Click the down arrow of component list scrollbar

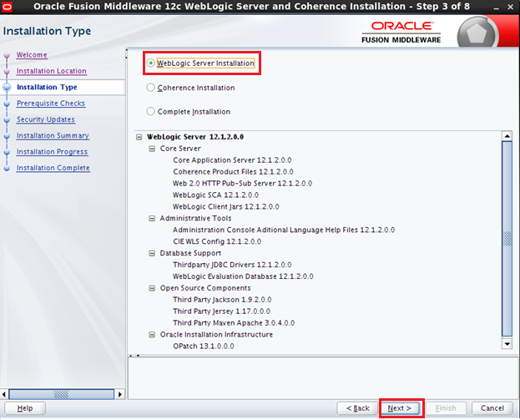point(507,344)
